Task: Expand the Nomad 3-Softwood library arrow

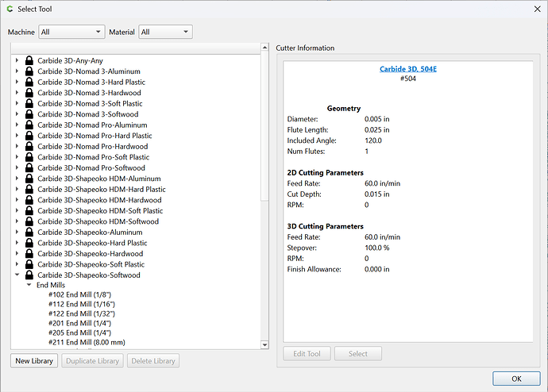Action: (x=17, y=114)
